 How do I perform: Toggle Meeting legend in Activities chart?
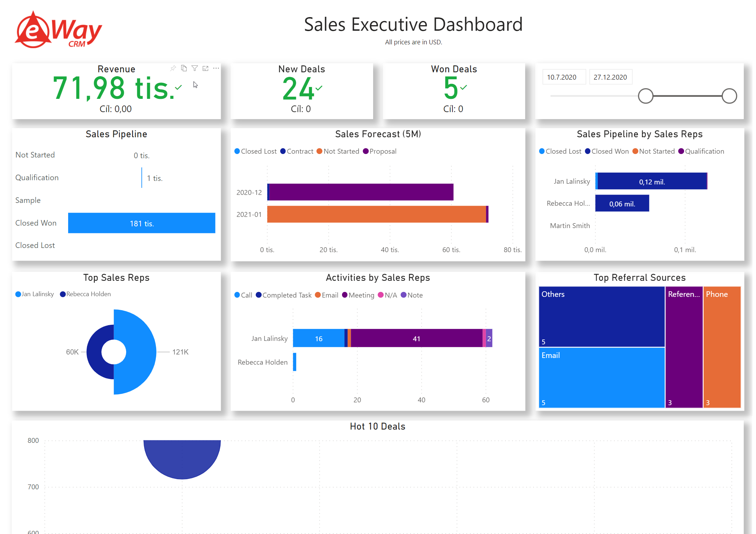tap(358, 295)
